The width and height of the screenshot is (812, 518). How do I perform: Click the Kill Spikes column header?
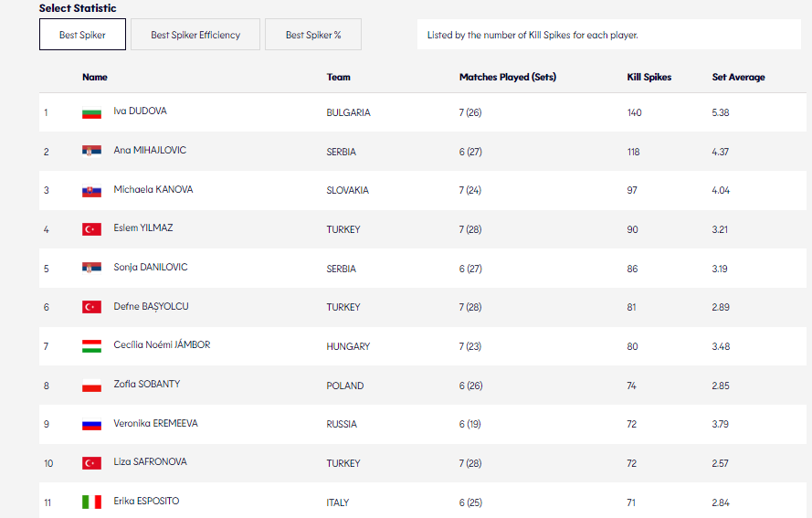click(649, 78)
